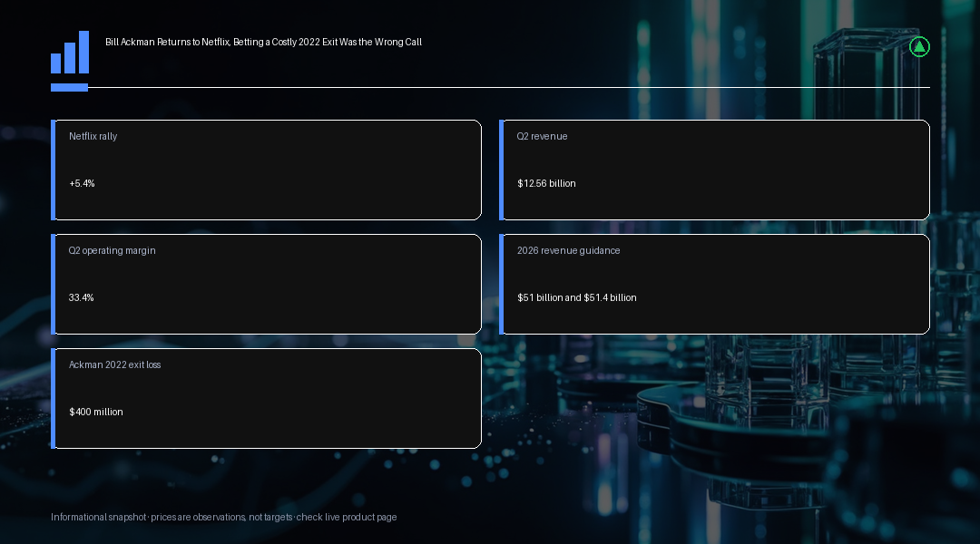
Task: Click the Q2 revenue label
Action: [542, 136]
